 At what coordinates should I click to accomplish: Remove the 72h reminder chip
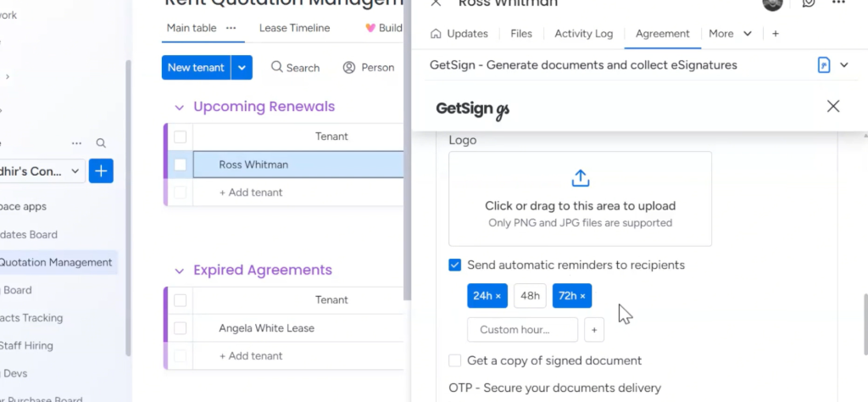pyautogui.click(x=582, y=296)
